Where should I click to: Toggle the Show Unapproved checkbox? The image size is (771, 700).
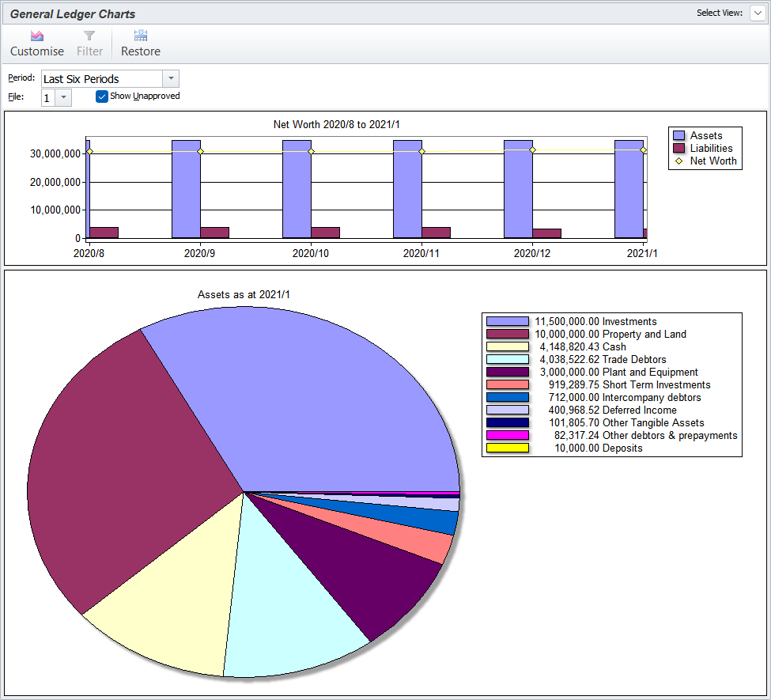tap(102, 96)
